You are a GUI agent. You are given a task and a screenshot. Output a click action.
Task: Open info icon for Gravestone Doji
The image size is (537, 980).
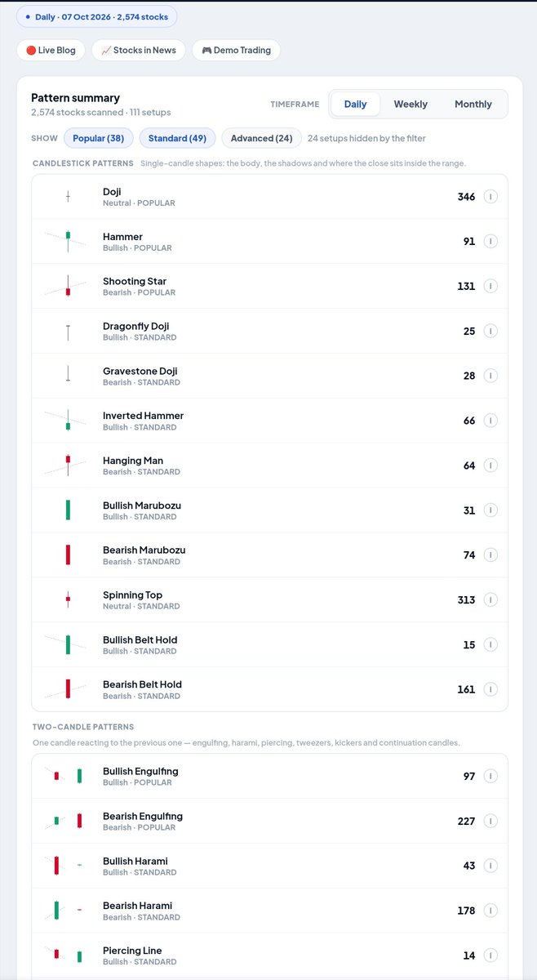[490, 376]
